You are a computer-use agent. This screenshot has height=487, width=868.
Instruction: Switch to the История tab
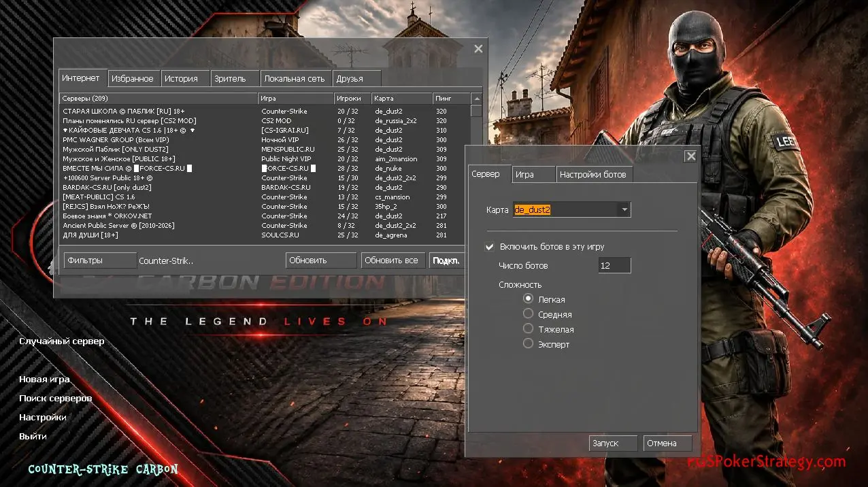[x=181, y=78]
